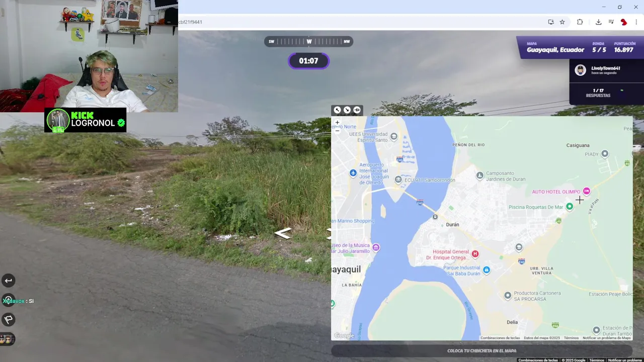This screenshot has width=644, height=362.
Task: Zoom out on the guess map
Action: tap(337, 130)
